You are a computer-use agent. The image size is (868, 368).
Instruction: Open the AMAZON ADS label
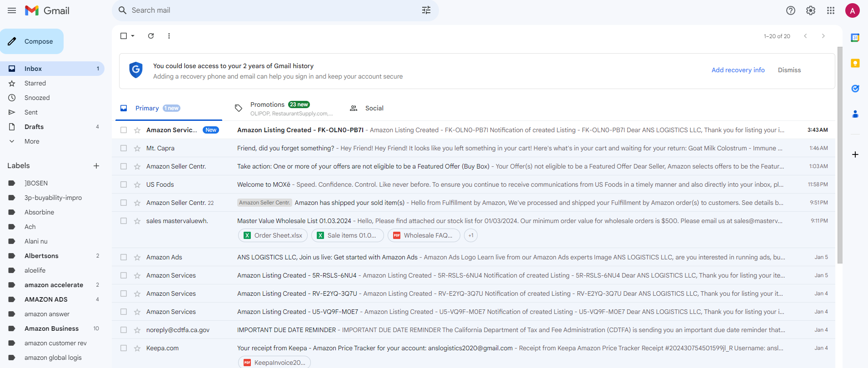tap(52, 299)
